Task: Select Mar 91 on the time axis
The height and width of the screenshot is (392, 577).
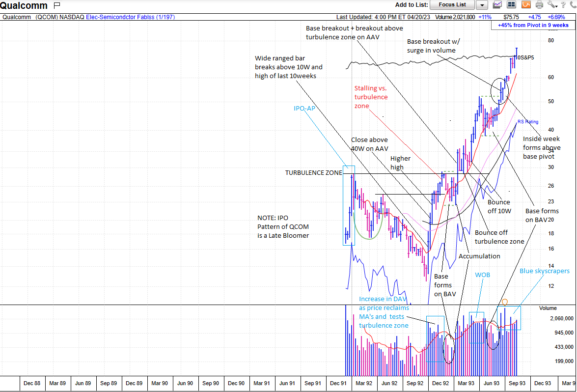Action: (x=262, y=383)
